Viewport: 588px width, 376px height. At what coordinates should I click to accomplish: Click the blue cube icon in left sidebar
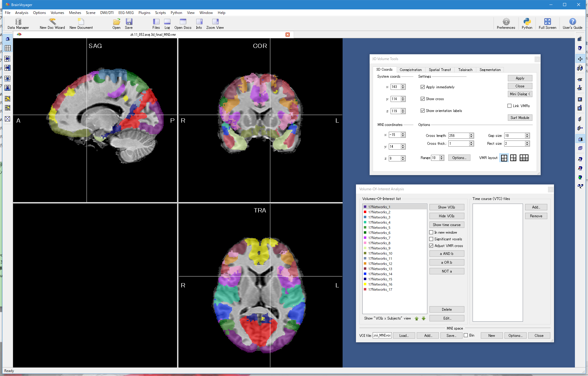click(8, 39)
